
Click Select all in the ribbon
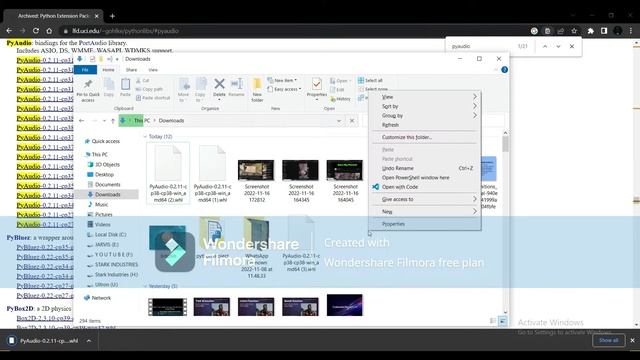(370, 80)
